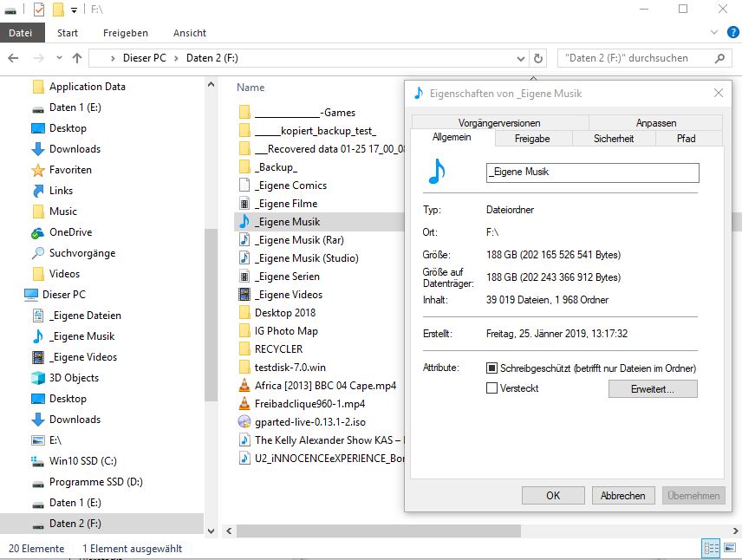Click the Name column header
Image resolution: width=742 pixels, height=560 pixels.
pyautogui.click(x=251, y=88)
